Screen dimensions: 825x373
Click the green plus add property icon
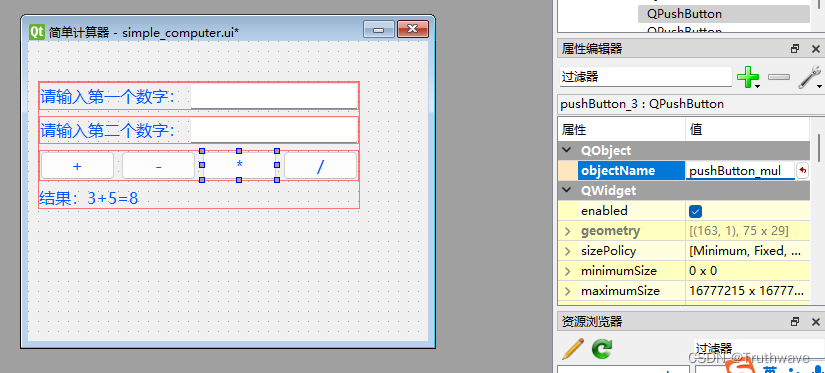pos(747,77)
